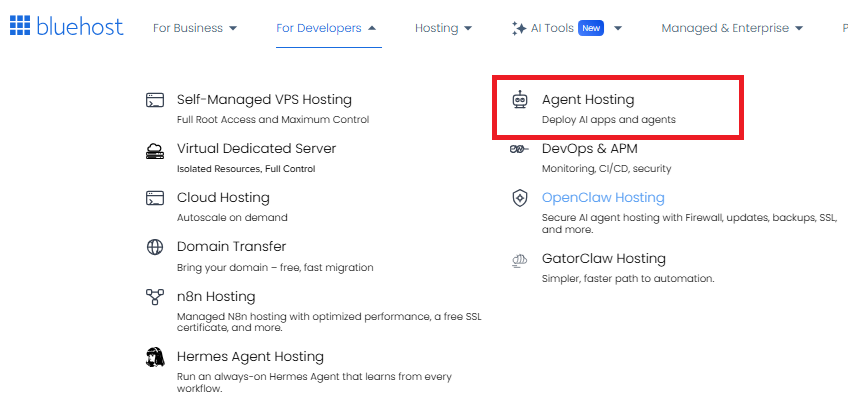Click the GatorClaw Hosting icon

pos(520,260)
